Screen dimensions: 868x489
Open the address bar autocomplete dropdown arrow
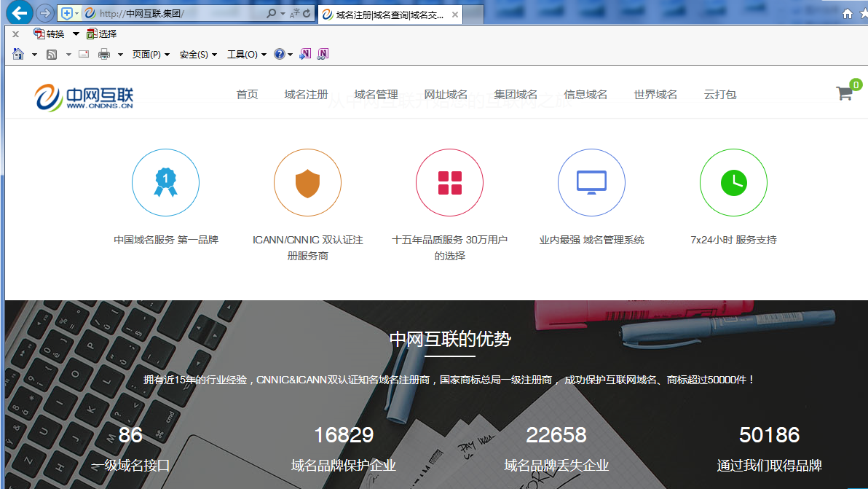[283, 13]
